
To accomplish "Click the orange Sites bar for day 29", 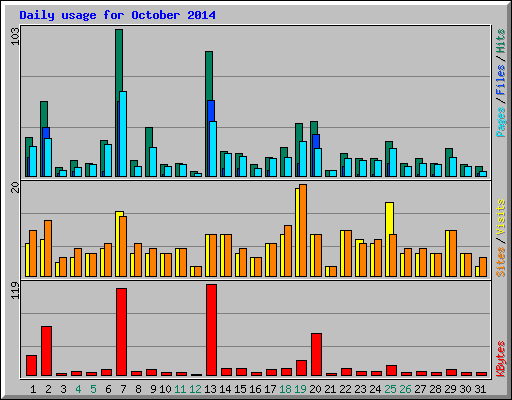I will pyautogui.click(x=453, y=253).
